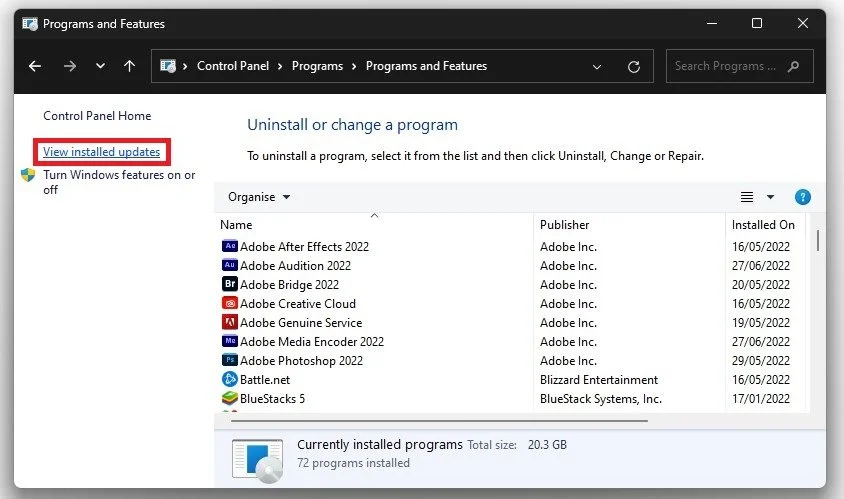Go forward with the right arrow
844x499 pixels.
pos(69,66)
